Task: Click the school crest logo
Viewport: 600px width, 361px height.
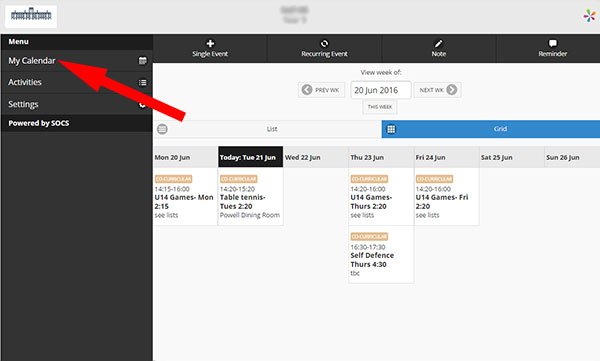Action: (31, 16)
